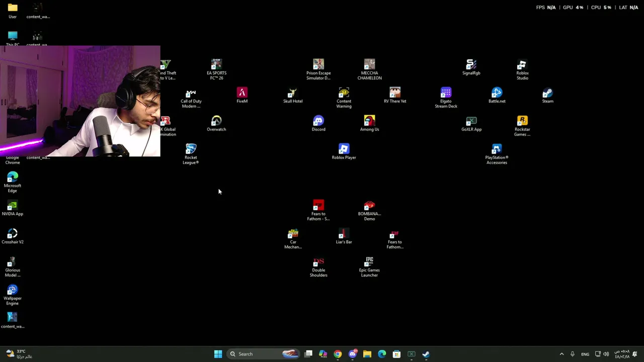644x362 pixels.
Task: Switch to Steam on the taskbar
Action: click(x=426, y=354)
